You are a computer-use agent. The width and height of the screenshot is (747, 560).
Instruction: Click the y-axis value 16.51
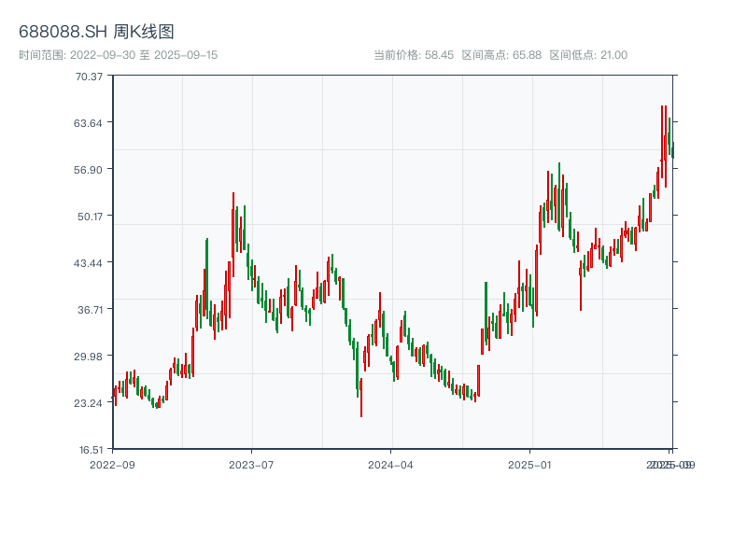point(91,450)
